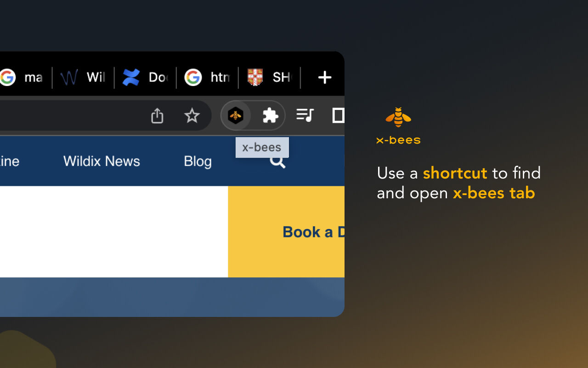588x368 pixels.
Task: Click the orange bee logo on right
Action: (398, 118)
